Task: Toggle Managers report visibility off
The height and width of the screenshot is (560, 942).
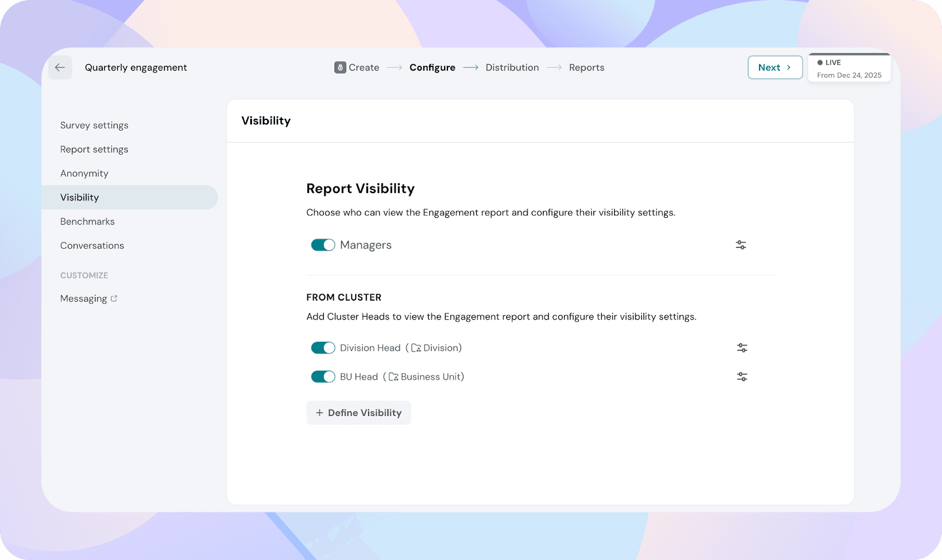Action: [x=323, y=245]
